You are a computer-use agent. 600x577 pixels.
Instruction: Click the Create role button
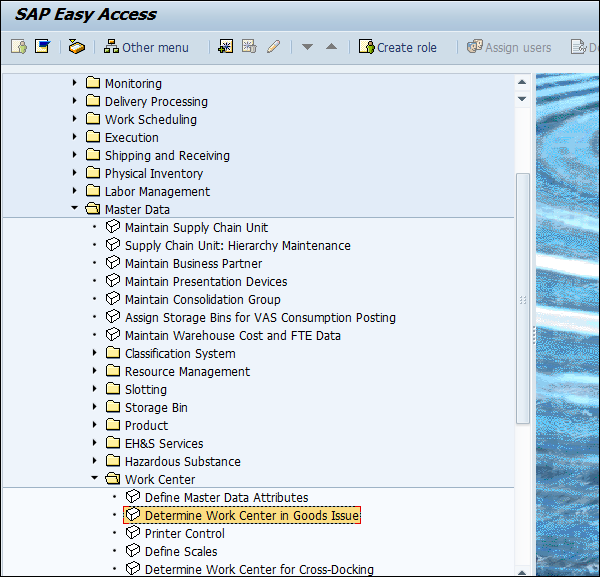[x=397, y=47]
